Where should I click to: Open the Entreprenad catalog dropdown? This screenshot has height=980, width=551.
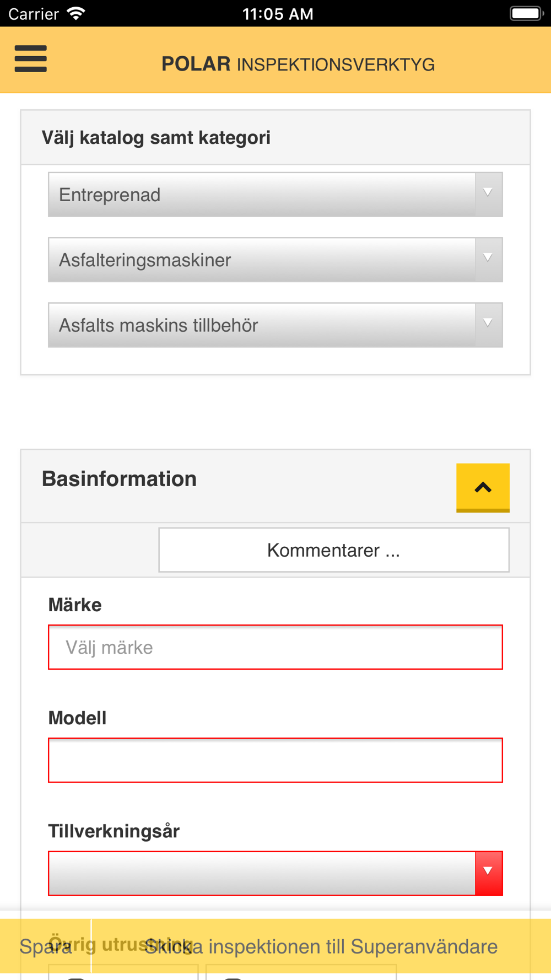tap(275, 195)
